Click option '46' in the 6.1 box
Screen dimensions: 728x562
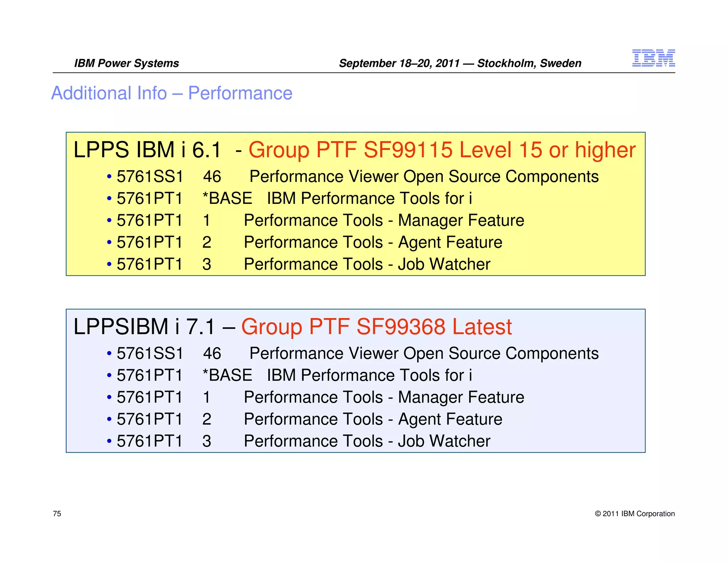212,177
